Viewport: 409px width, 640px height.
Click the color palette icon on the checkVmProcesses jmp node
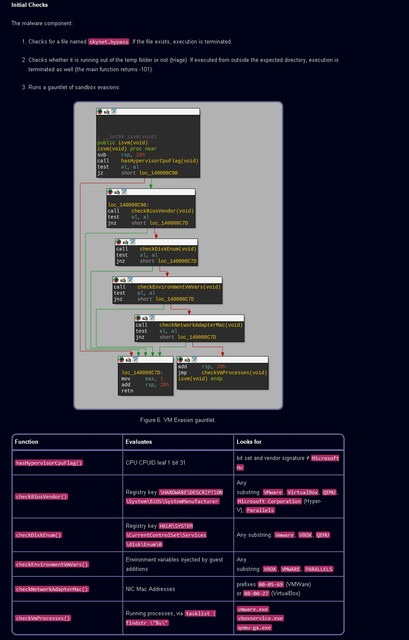(180, 360)
